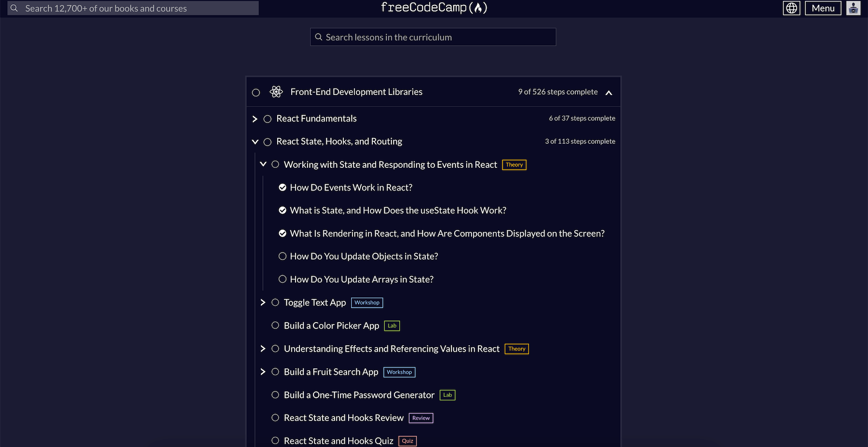Image resolution: width=868 pixels, height=447 pixels.
Task: Open Build a Color Picker App lab
Action: (x=332, y=325)
